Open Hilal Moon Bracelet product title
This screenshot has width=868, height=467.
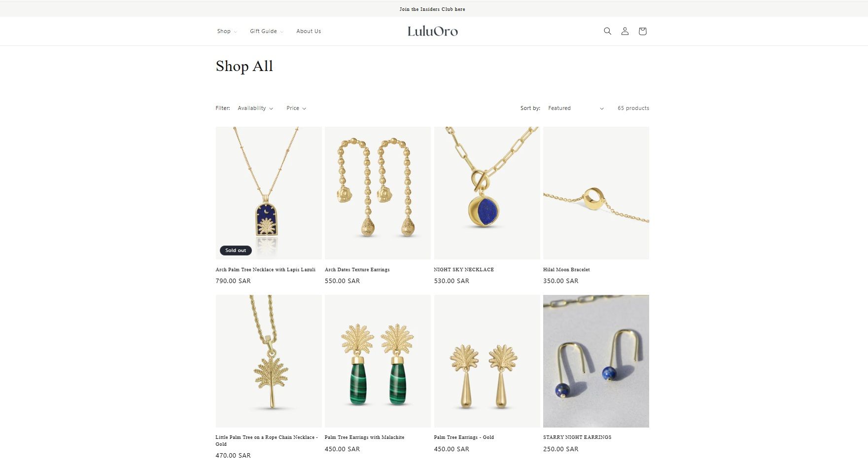click(566, 270)
